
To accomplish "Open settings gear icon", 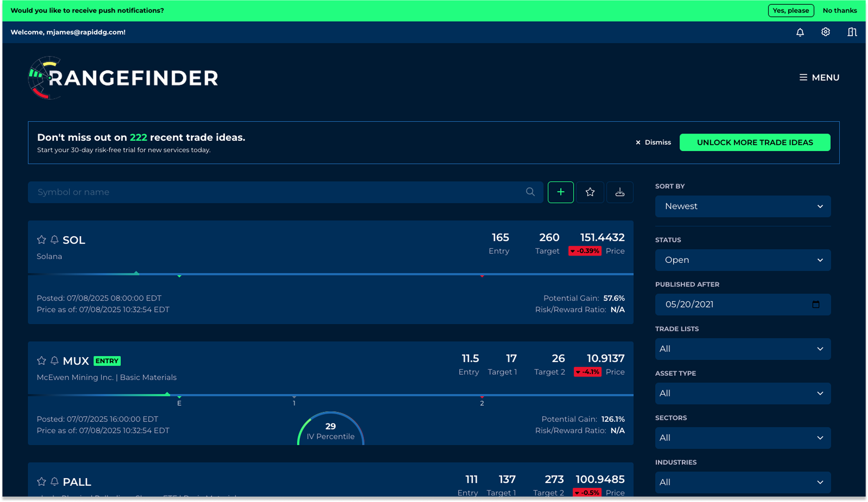I will 825,32.
